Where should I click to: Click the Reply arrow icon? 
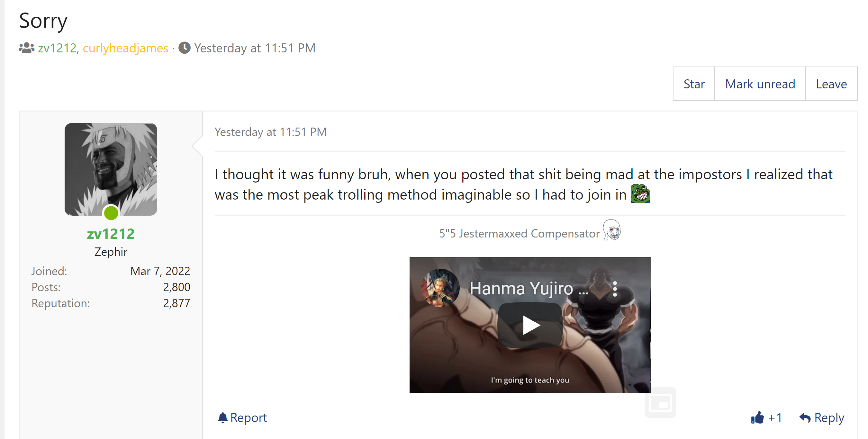click(x=805, y=417)
